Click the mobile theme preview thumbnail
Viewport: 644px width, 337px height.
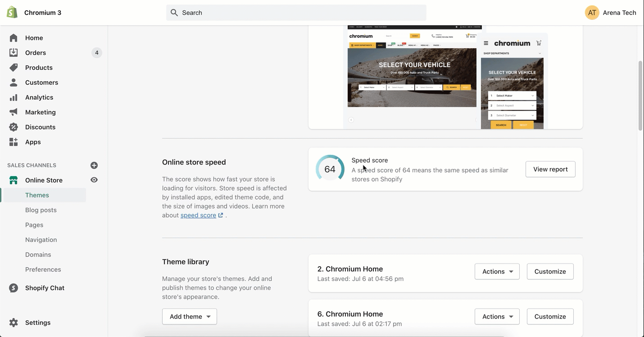[x=512, y=81]
